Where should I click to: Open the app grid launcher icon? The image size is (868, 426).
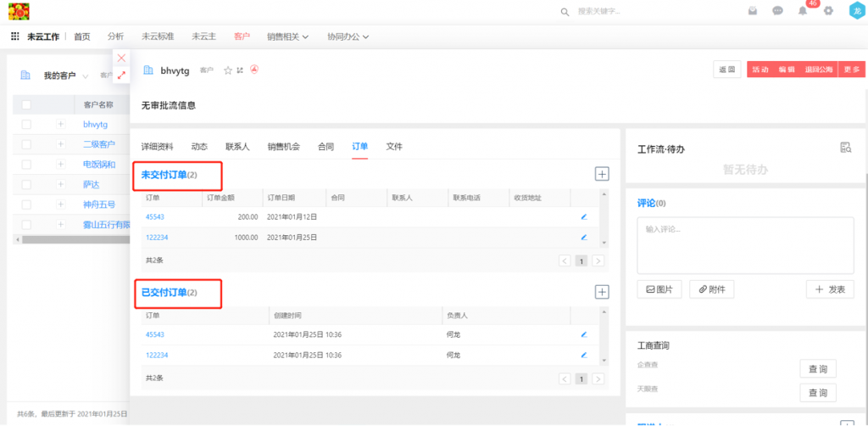14,36
